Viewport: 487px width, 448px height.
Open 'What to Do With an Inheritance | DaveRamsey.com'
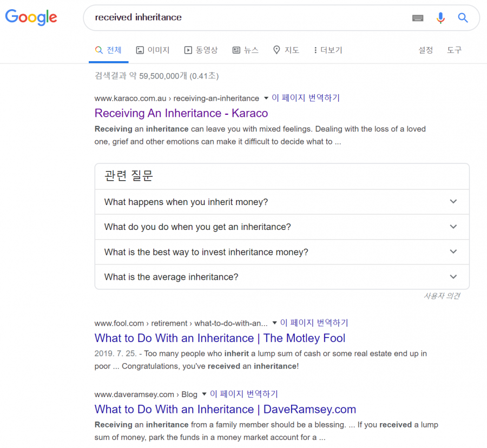(x=225, y=409)
